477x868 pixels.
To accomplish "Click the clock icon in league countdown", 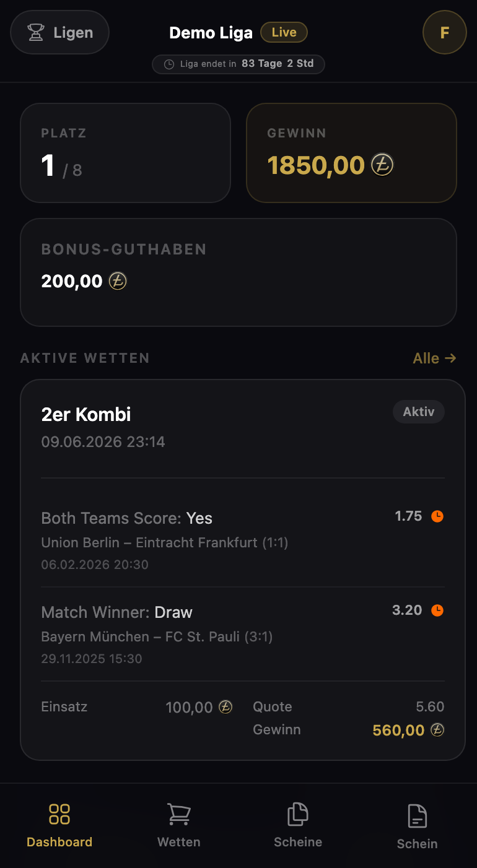I will coord(169,64).
